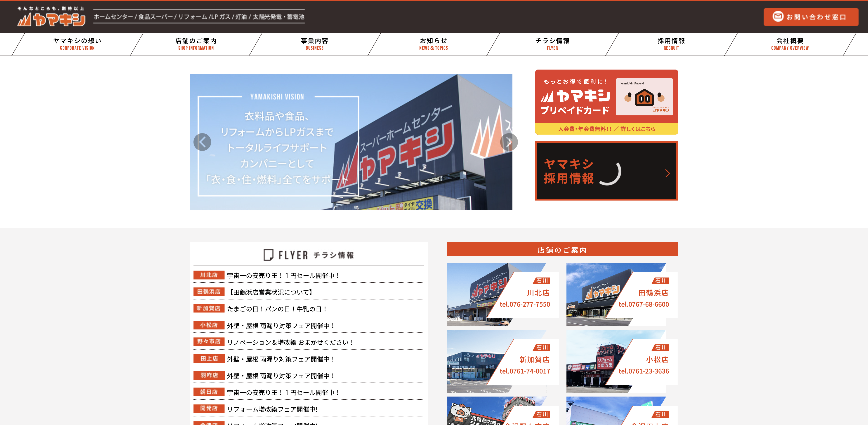
Task: Click the FLYER document icon in the heading
Action: pyautogui.click(x=268, y=255)
